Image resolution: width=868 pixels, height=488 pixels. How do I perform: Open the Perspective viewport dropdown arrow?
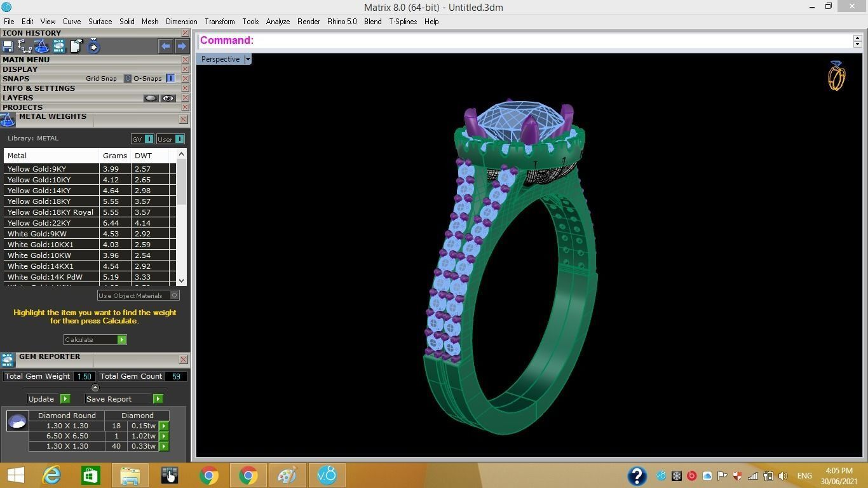(x=248, y=59)
